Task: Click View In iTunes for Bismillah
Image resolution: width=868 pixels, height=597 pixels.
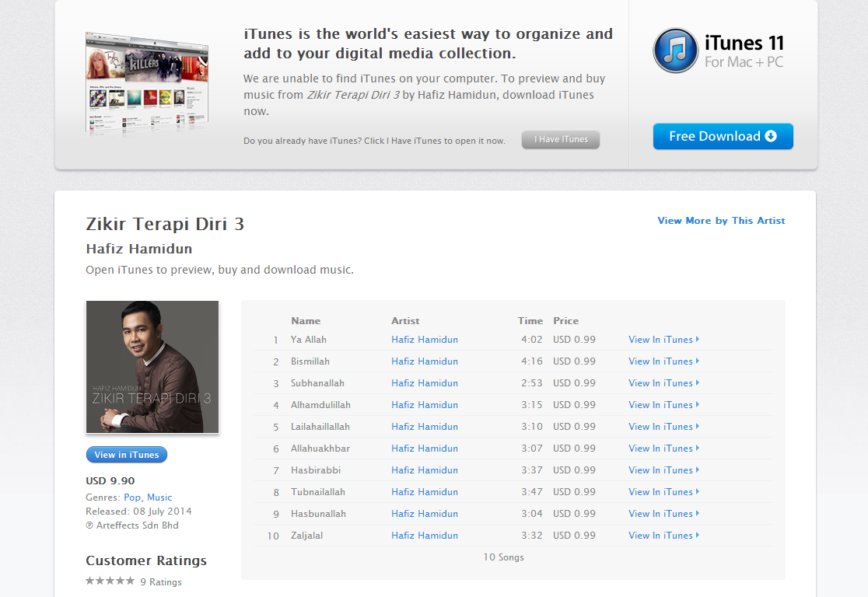Action: 663,361
